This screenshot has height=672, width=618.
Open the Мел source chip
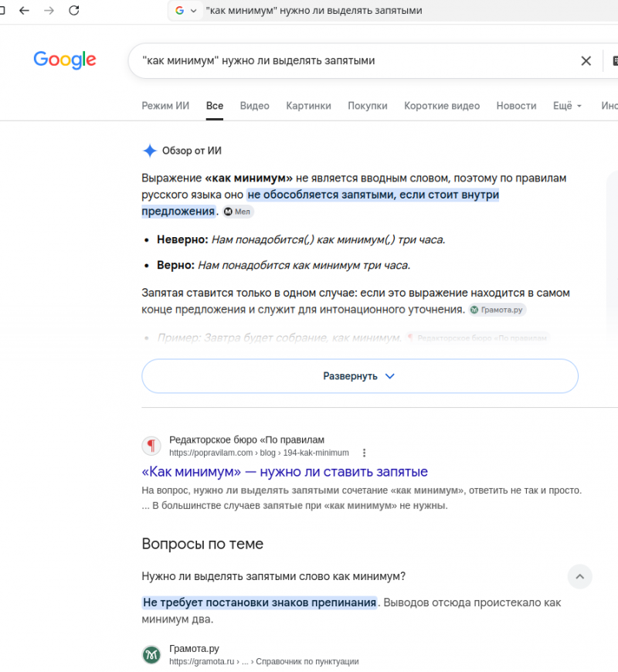[237, 212]
